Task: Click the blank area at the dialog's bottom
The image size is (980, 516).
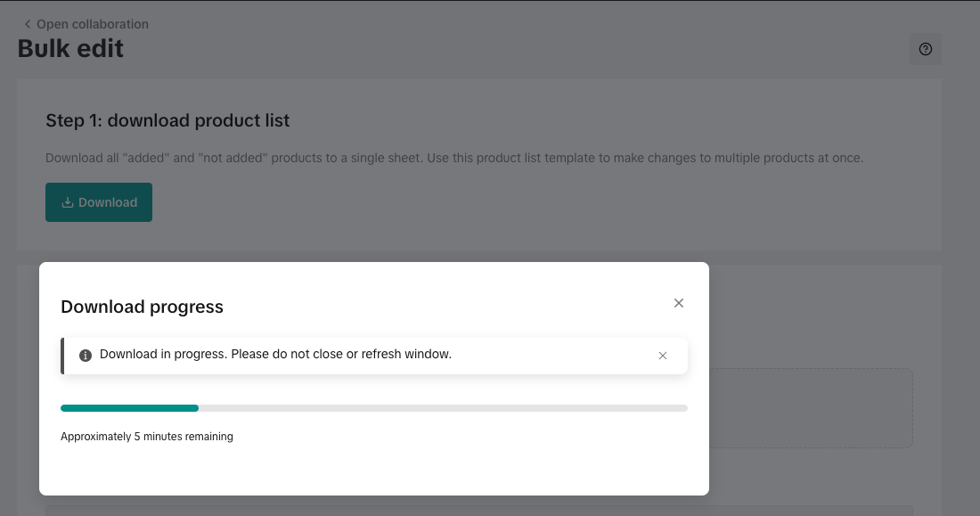Action: (x=374, y=472)
